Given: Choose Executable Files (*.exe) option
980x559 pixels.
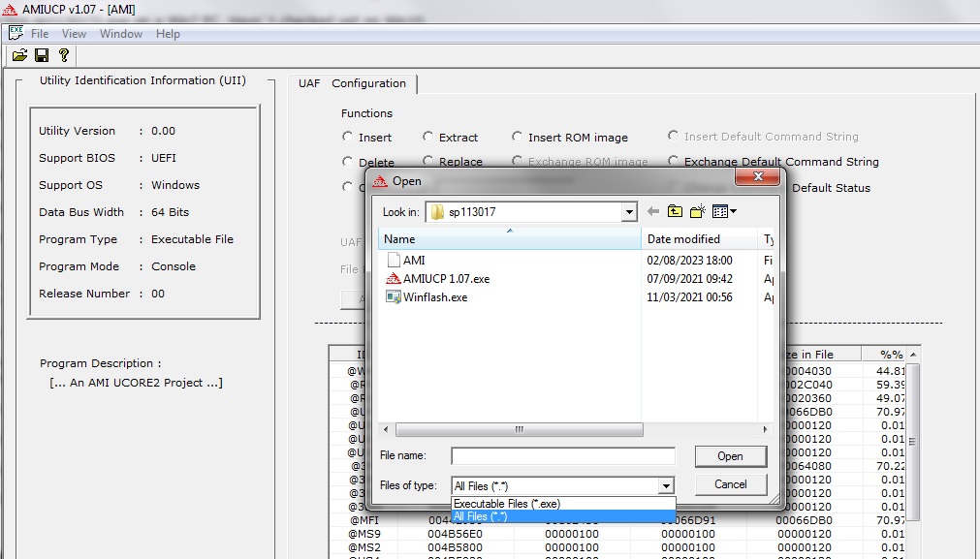Looking at the screenshot, I should pyautogui.click(x=507, y=504).
